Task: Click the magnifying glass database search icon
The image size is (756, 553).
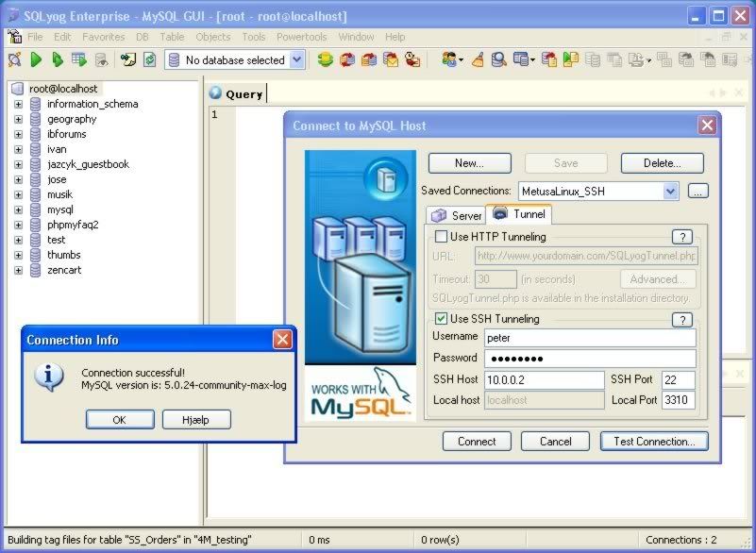Action: point(498,59)
